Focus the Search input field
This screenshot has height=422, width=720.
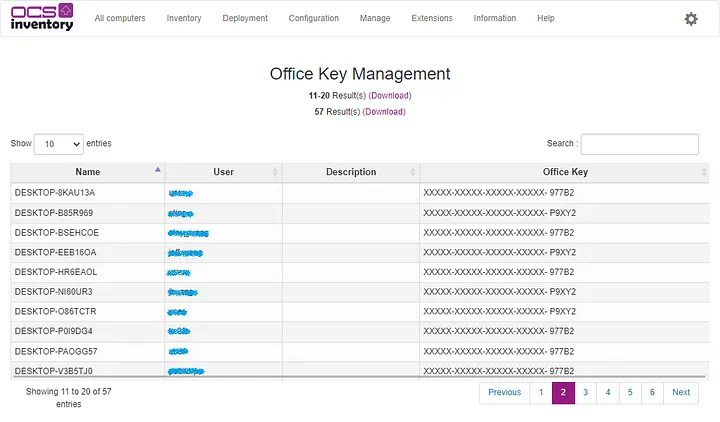point(640,144)
